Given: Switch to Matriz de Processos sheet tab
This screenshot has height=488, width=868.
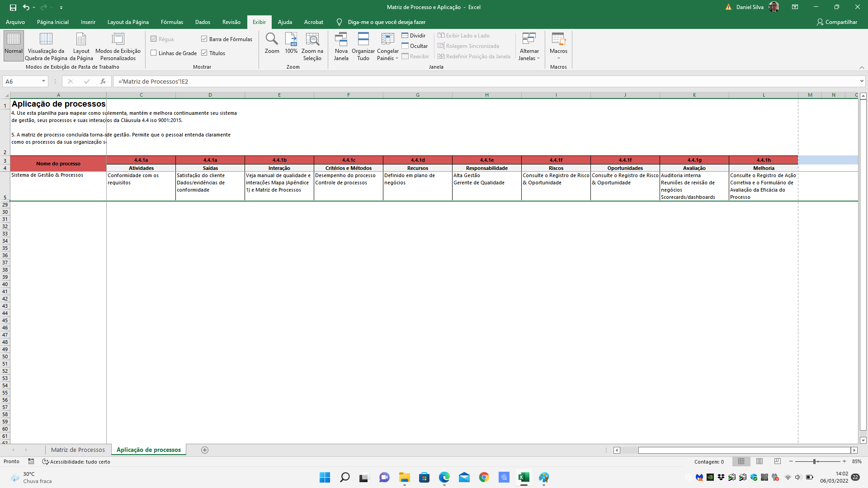Looking at the screenshot, I should tap(78, 450).
